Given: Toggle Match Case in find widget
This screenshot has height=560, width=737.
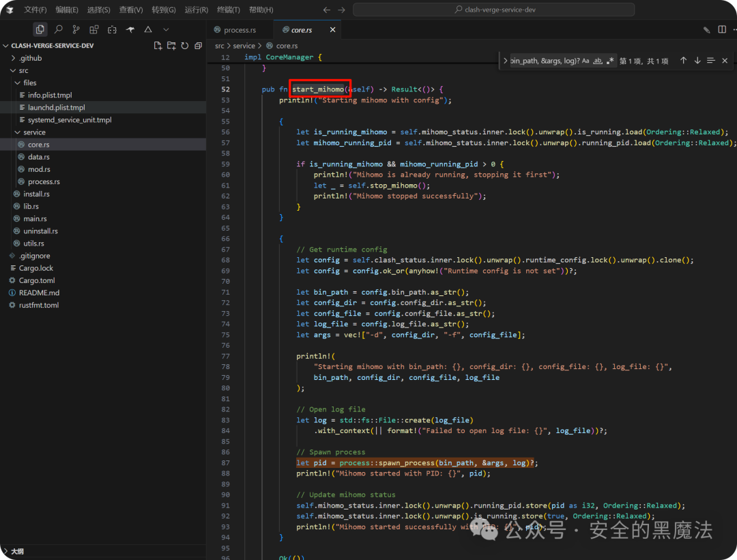Looking at the screenshot, I should pos(585,61).
